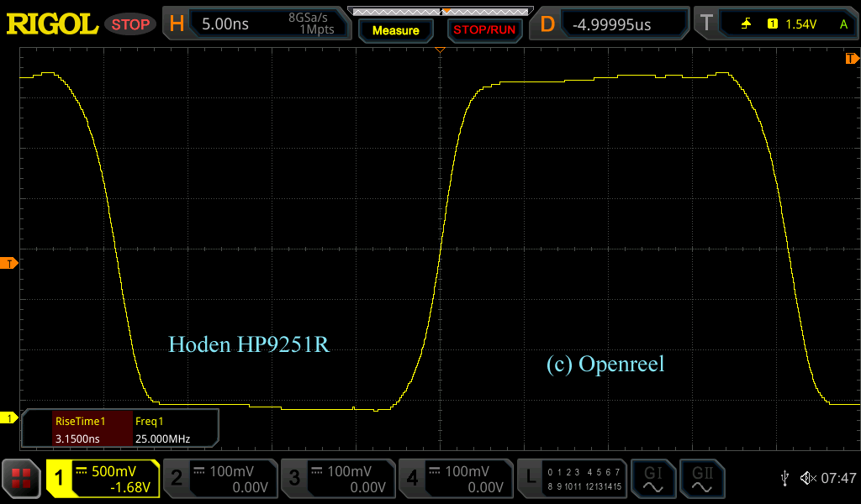Screen dimensions: 861x504
Task: Click the orange T trigger position marker at top right
Action: 852,59
